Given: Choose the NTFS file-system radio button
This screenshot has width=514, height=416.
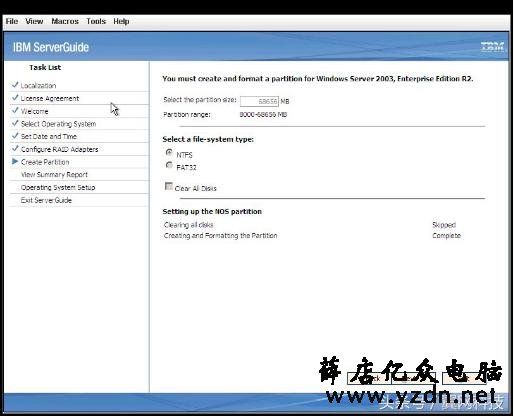Looking at the screenshot, I should 169,152.
